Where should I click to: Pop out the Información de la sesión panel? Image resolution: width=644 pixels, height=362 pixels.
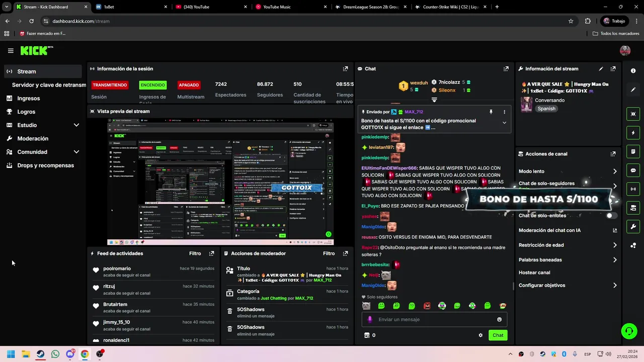click(345, 69)
